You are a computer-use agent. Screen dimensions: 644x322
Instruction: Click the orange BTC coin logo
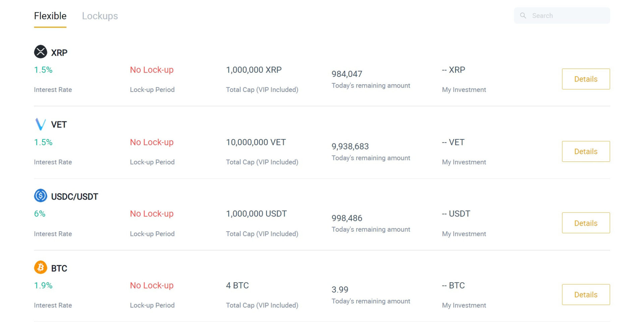pos(41,267)
